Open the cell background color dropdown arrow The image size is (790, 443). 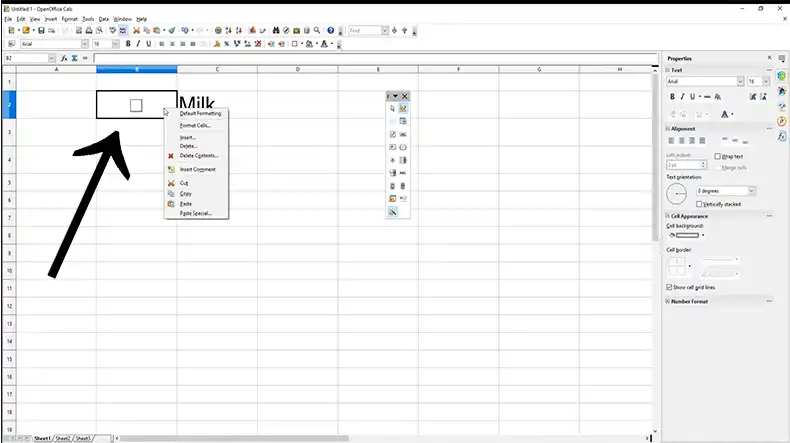click(x=703, y=235)
